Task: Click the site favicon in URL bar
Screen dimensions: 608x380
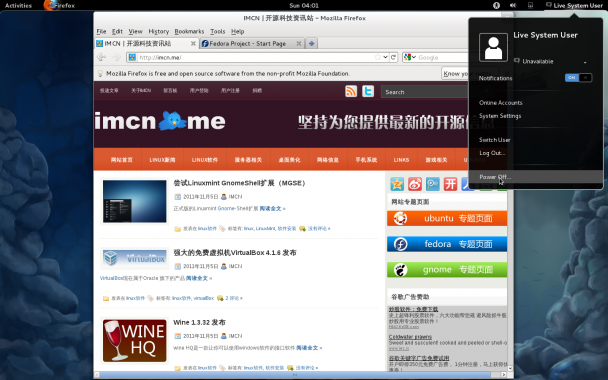Action: (x=132, y=57)
